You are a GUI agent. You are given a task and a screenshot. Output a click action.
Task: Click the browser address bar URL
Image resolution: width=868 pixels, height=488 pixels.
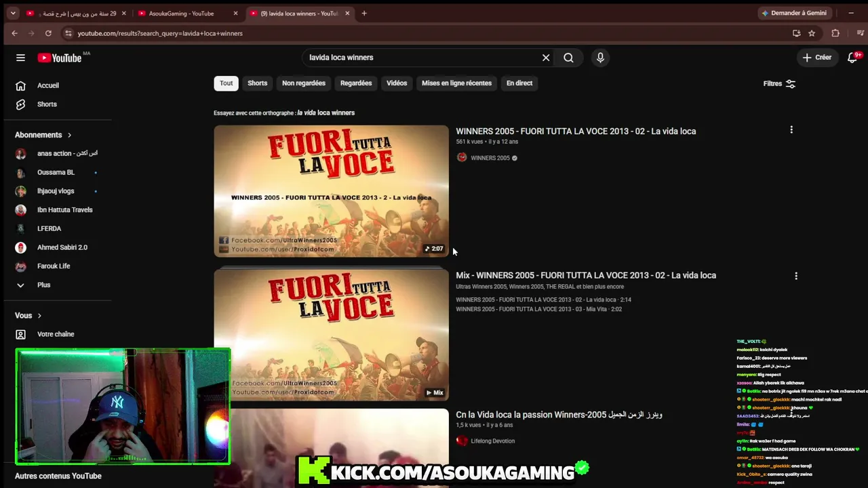coord(160,33)
